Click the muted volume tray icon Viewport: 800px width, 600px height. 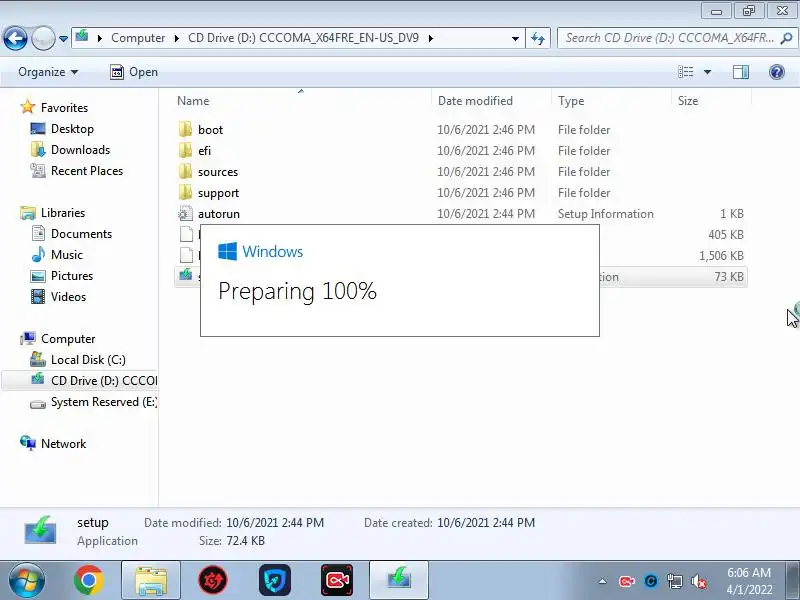[699, 581]
